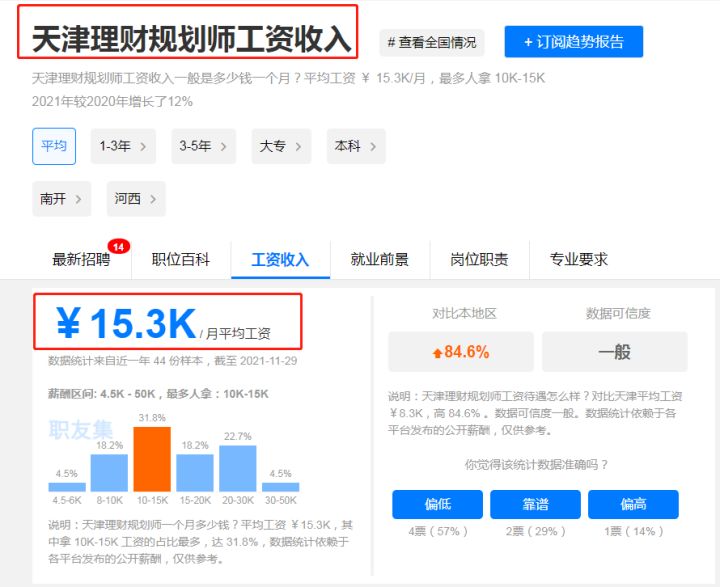Filter by 河西 district
720x587 pixels.
pyautogui.click(x=135, y=199)
